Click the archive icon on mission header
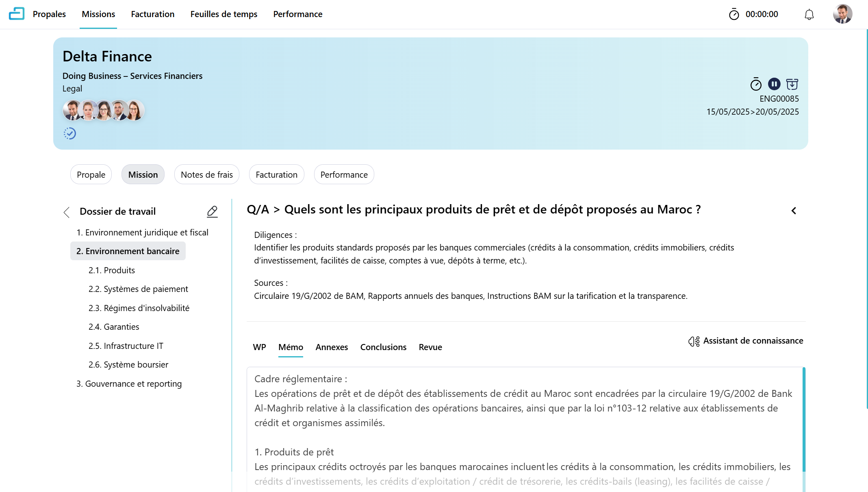This screenshot has width=868, height=492. click(x=792, y=84)
